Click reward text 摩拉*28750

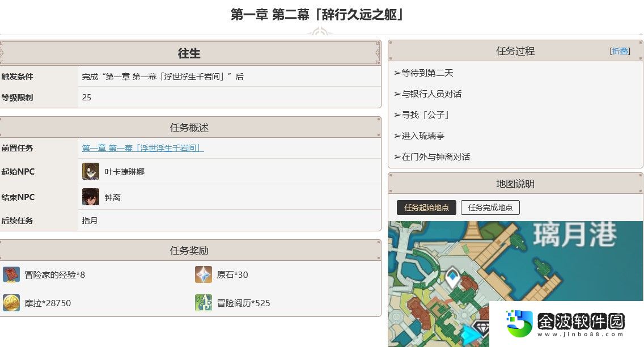[48, 303]
